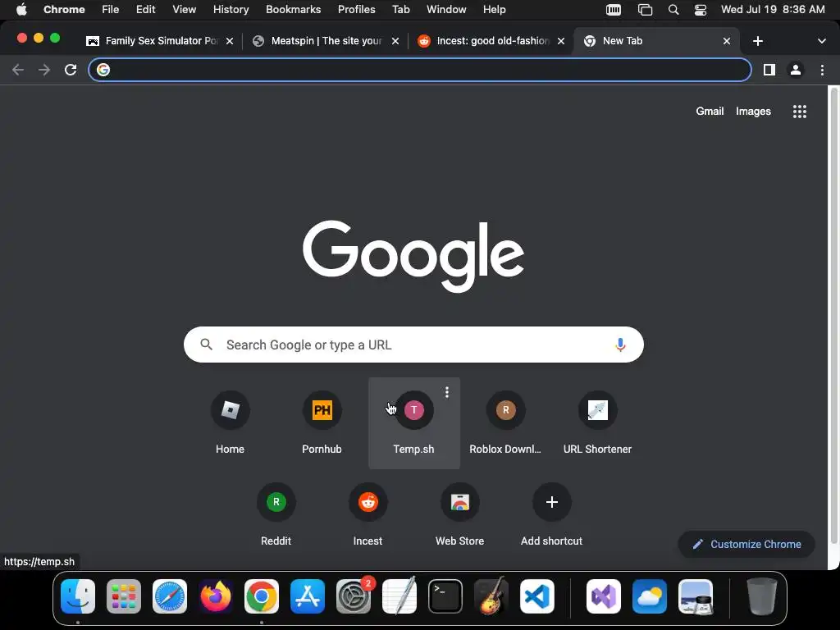Click Chrome icon in the Dock
Screen dimensions: 840x630
click(x=262, y=596)
